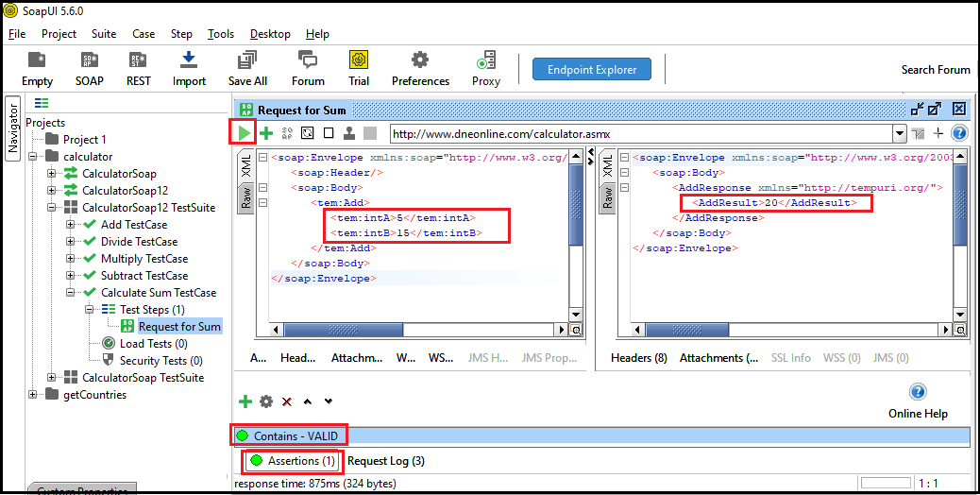Expand Divide TestCase node
980x495 pixels.
(x=71, y=241)
